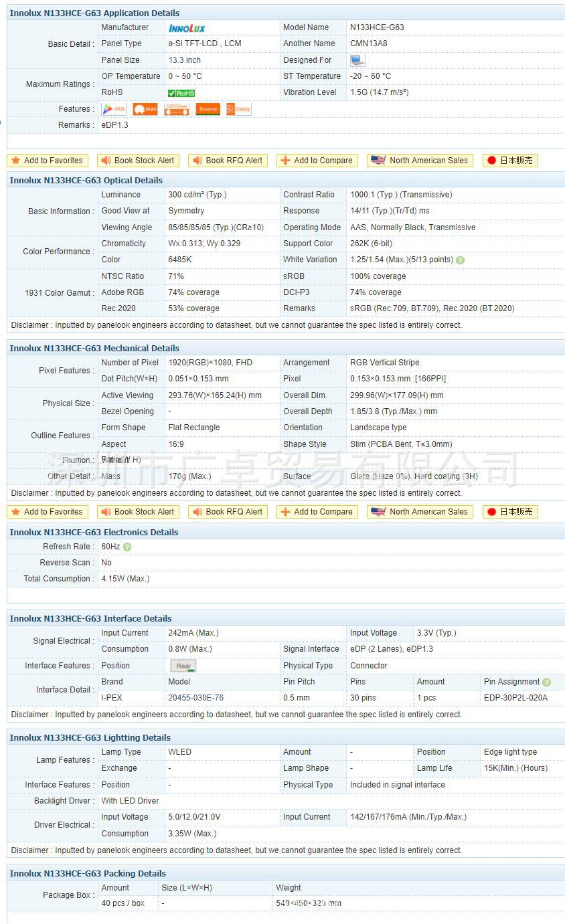Viewport: 565px width, 924px height.
Task: Click the EDP-30P2L-020A pin assignment value
Action: (x=515, y=698)
